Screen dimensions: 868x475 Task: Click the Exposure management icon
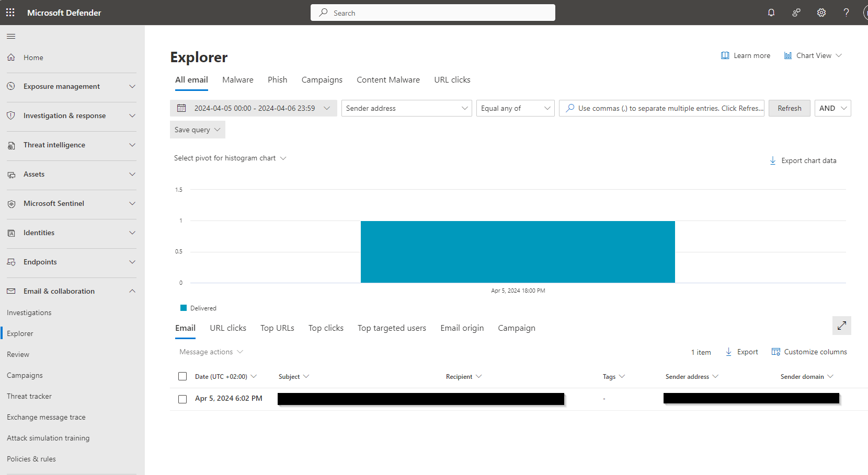coord(11,86)
